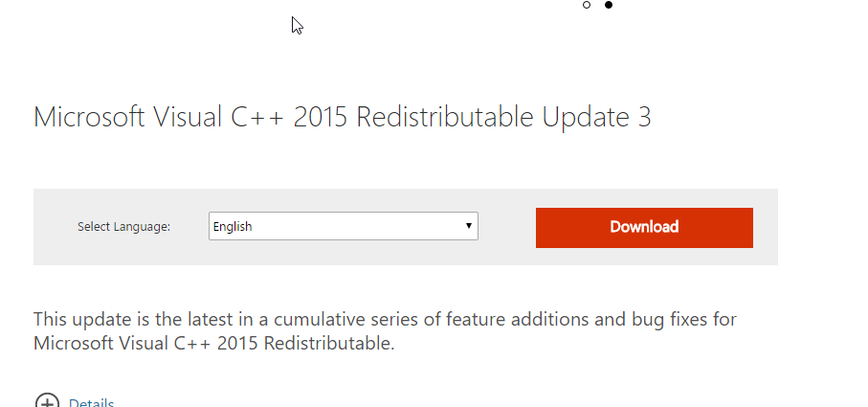Open the Select Language dropdown
The height and width of the screenshot is (407, 868).
click(x=344, y=226)
